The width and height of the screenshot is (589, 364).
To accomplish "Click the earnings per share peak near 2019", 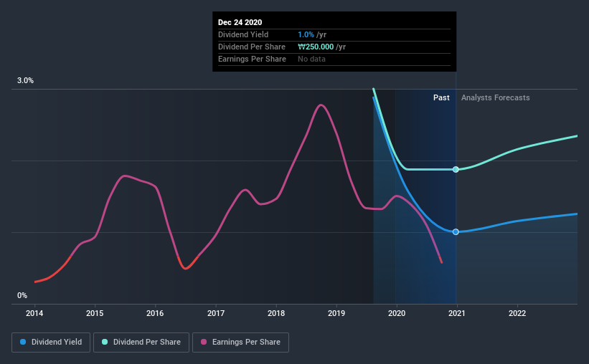I will [x=321, y=105].
